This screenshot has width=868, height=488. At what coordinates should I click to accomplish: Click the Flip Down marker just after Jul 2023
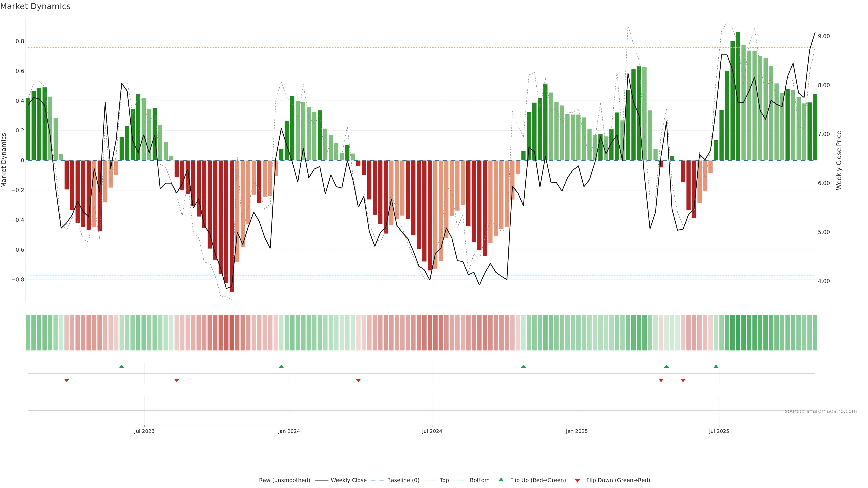(177, 380)
